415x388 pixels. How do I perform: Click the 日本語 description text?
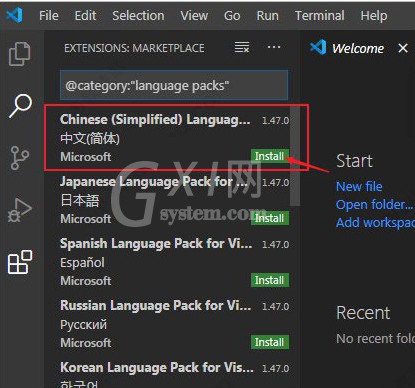(80, 201)
